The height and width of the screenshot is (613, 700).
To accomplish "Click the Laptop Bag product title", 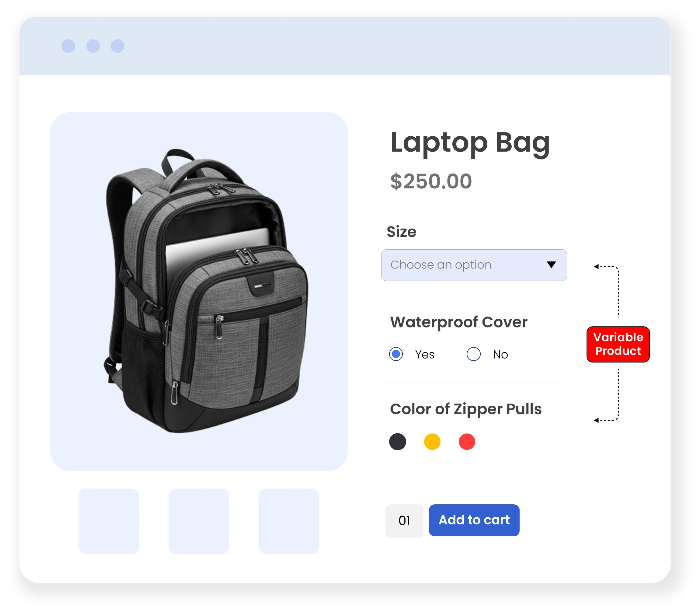I will click(470, 143).
